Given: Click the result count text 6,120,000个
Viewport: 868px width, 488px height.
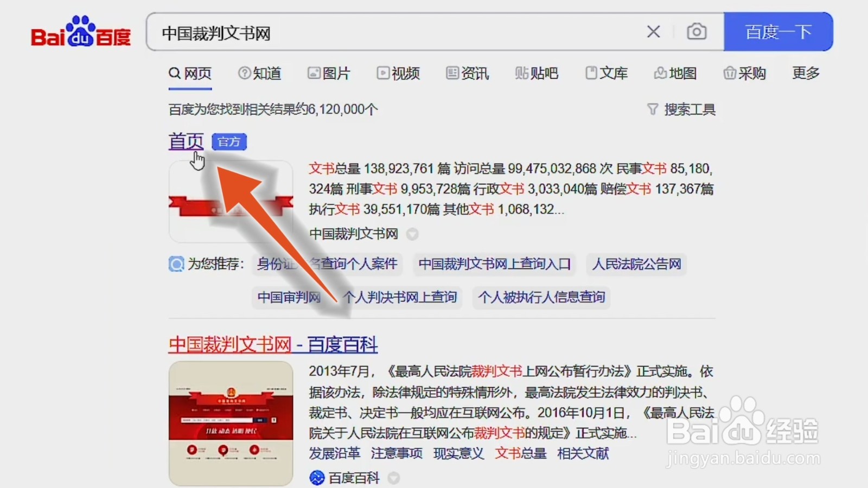Looking at the screenshot, I should click(343, 110).
